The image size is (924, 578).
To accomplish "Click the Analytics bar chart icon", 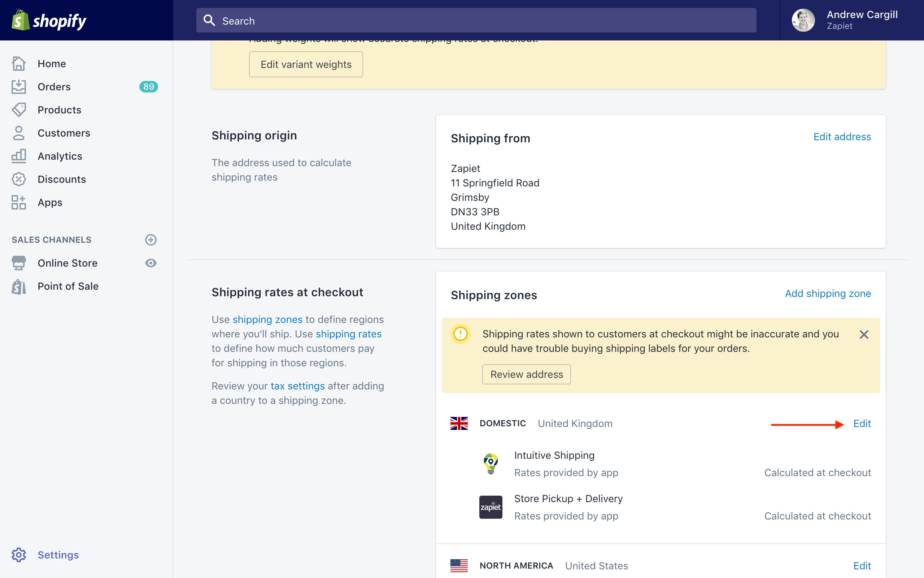I will pos(19,156).
